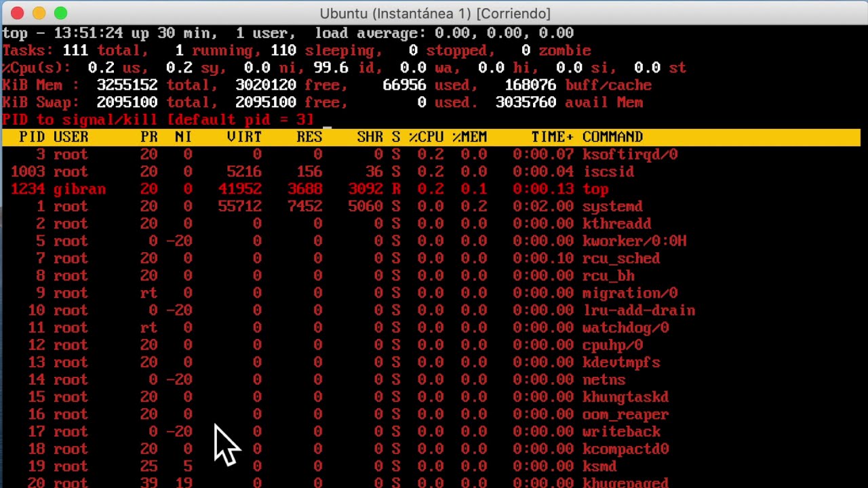Click the user 'gibran' in the process list

(79, 189)
